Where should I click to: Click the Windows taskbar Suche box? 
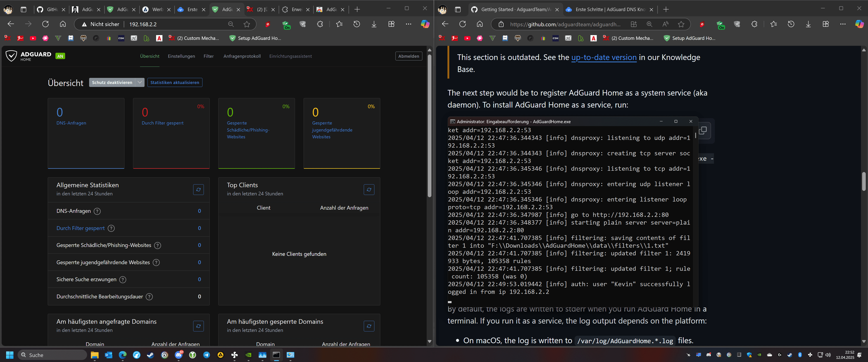(52, 355)
